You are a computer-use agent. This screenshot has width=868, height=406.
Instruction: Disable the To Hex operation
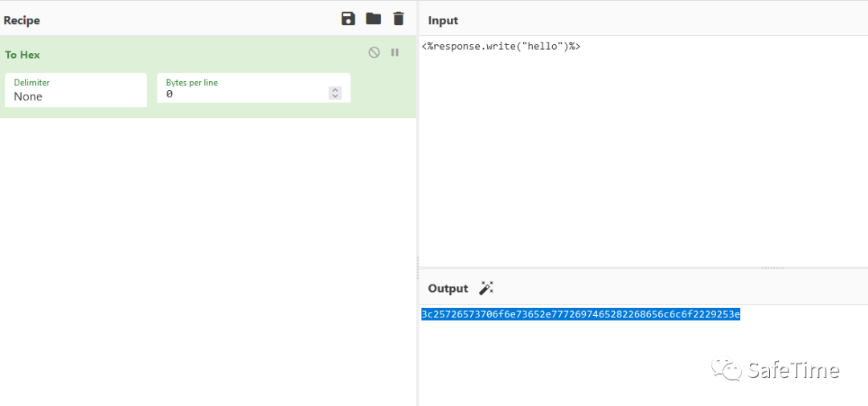pos(374,52)
